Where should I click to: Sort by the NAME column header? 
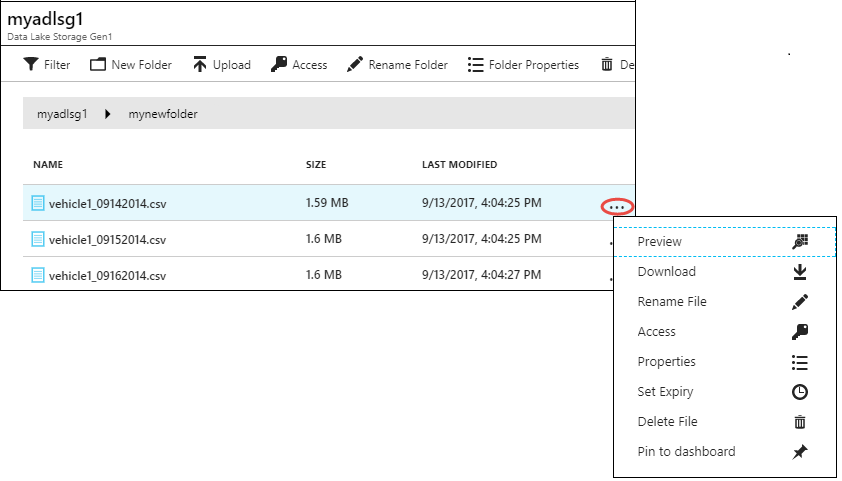tap(48, 165)
